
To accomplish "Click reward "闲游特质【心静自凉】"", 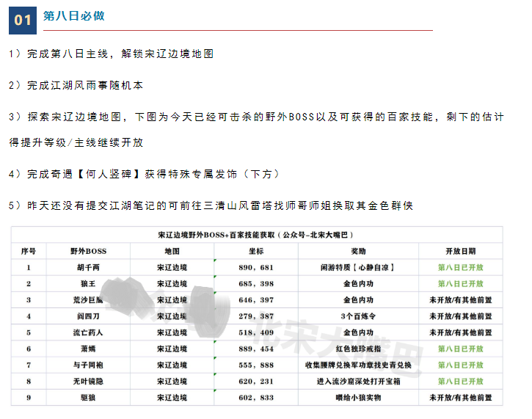I will click(358, 267).
